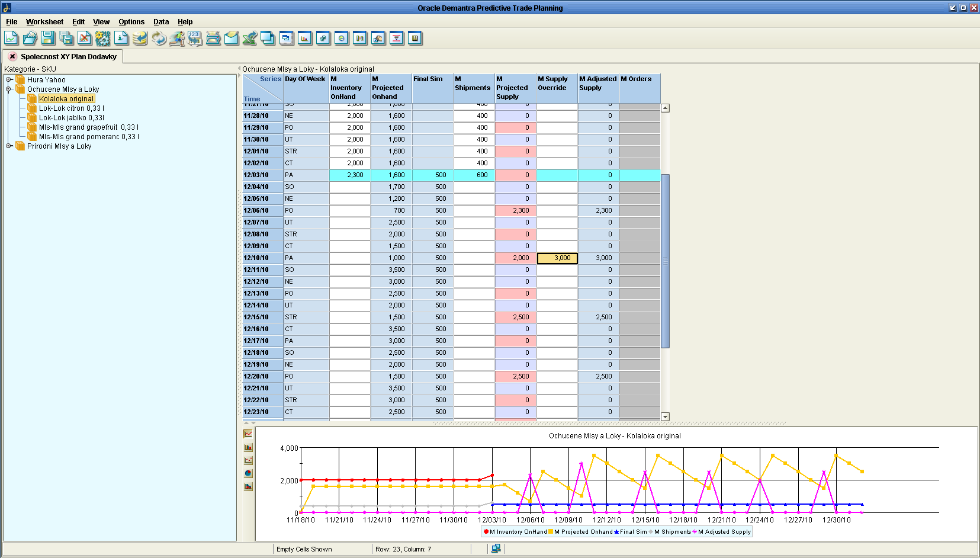
Task: Click M Inventory OnHand cell showing 2,300
Action: (x=350, y=175)
